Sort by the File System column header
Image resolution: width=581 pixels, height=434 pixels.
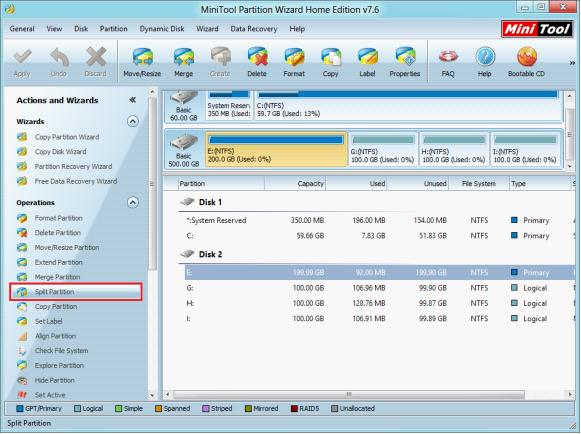pos(478,184)
